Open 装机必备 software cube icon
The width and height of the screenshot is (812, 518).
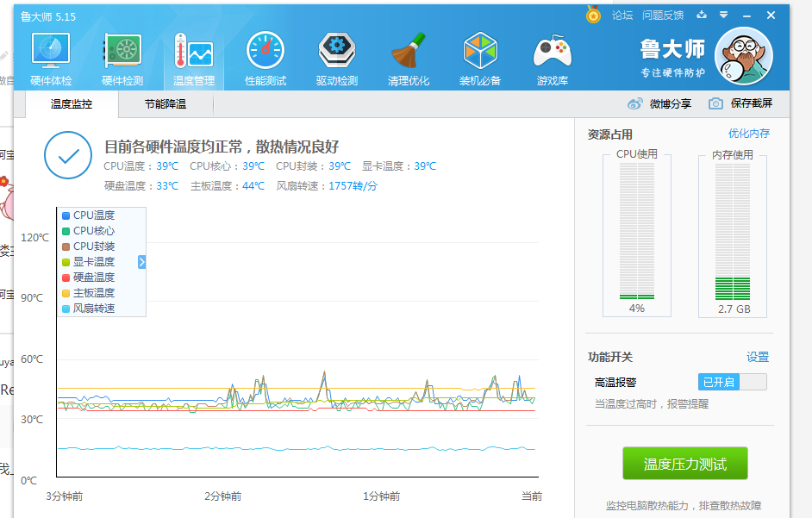click(480, 59)
